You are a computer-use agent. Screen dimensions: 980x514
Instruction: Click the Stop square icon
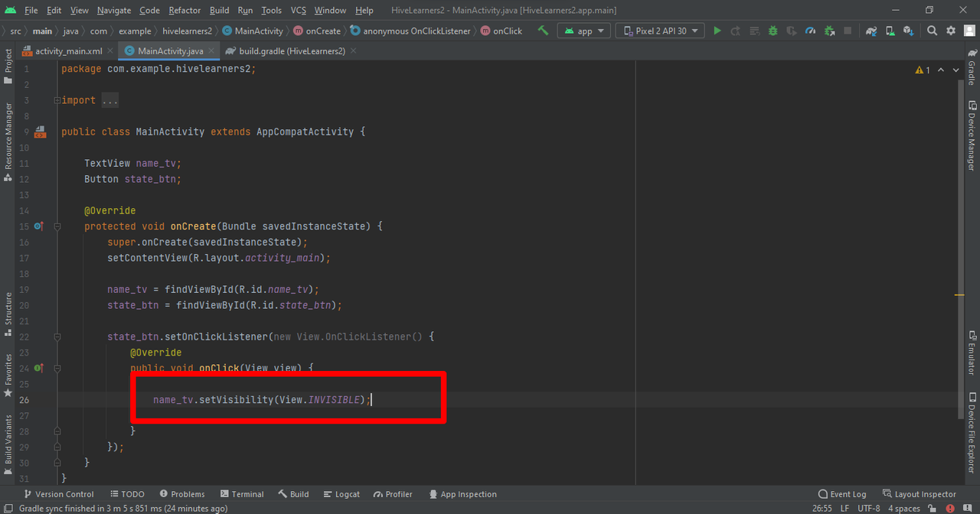(x=848, y=31)
